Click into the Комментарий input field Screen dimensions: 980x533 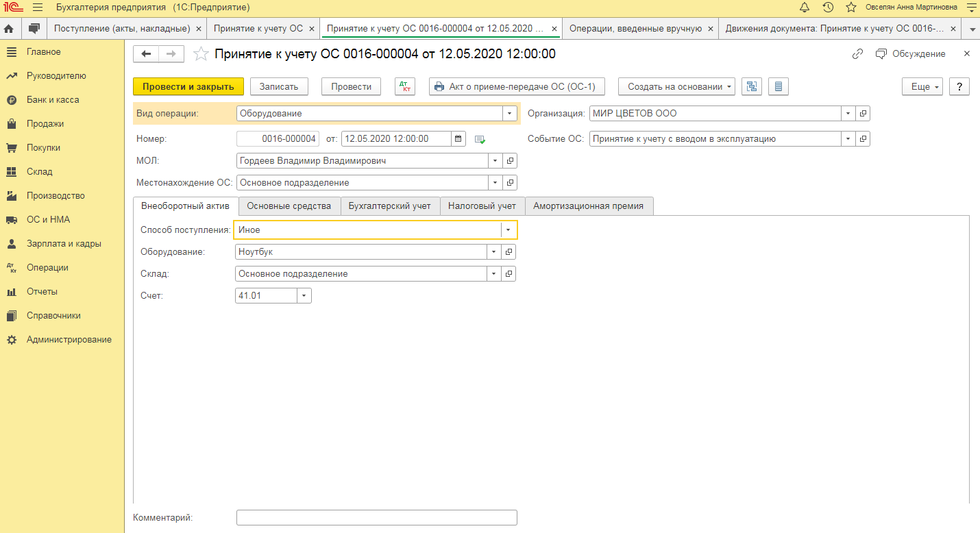pyautogui.click(x=376, y=517)
